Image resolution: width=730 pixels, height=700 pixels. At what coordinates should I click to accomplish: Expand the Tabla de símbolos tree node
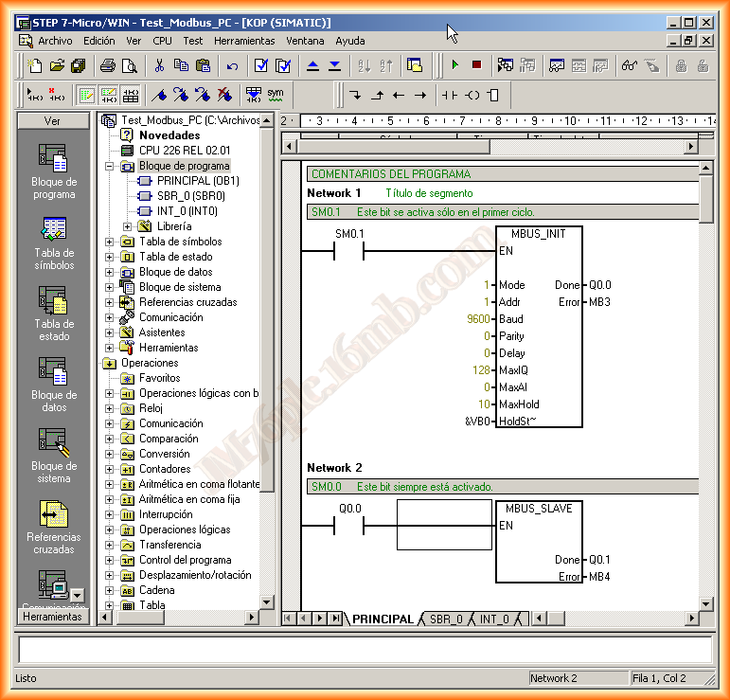[x=110, y=242]
